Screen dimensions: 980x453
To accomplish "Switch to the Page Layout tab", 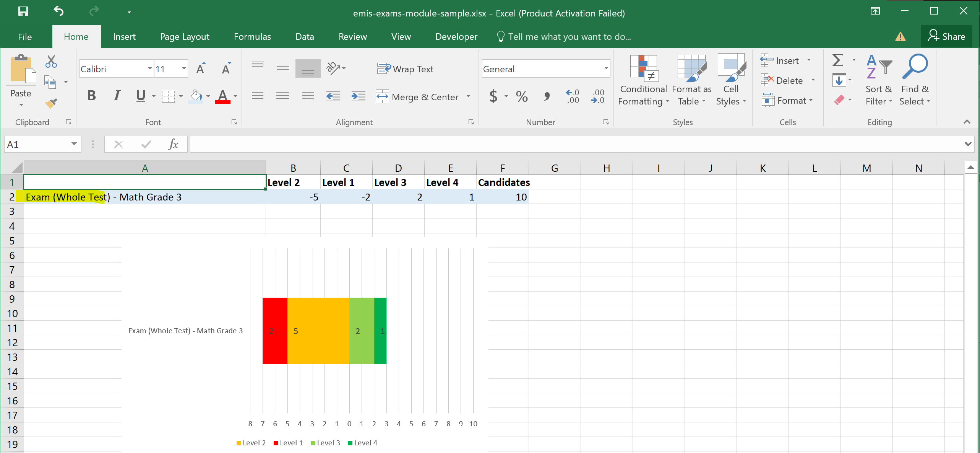I will (185, 37).
